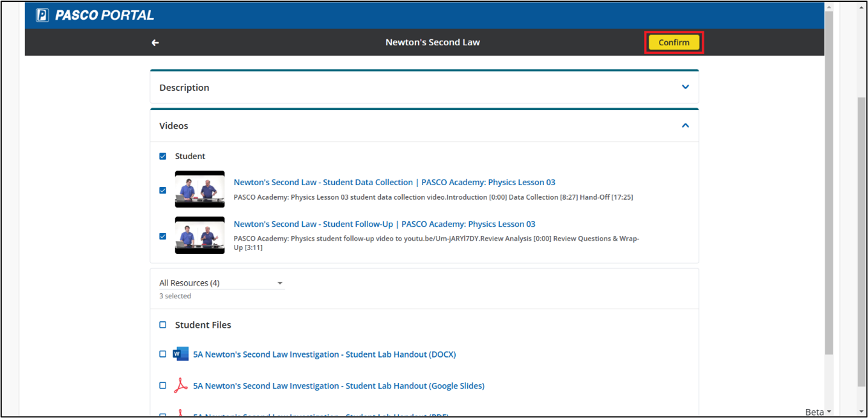Check the Student Lab Handout (DOCX) checkbox
This screenshot has width=868, height=418.
pos(163,354)
